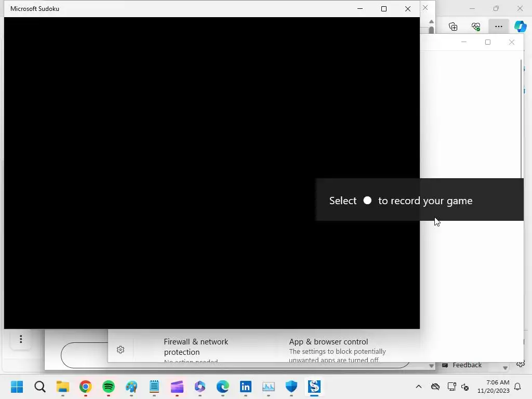Open Microsoft 365 Copilot taskbar icon

tap(200, 387)
